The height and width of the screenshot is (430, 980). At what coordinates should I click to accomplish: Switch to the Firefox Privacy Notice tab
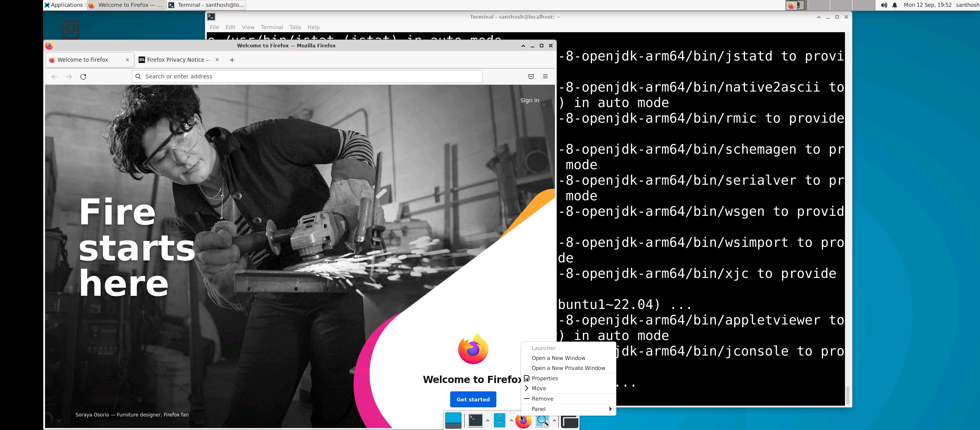click(175, 60)
